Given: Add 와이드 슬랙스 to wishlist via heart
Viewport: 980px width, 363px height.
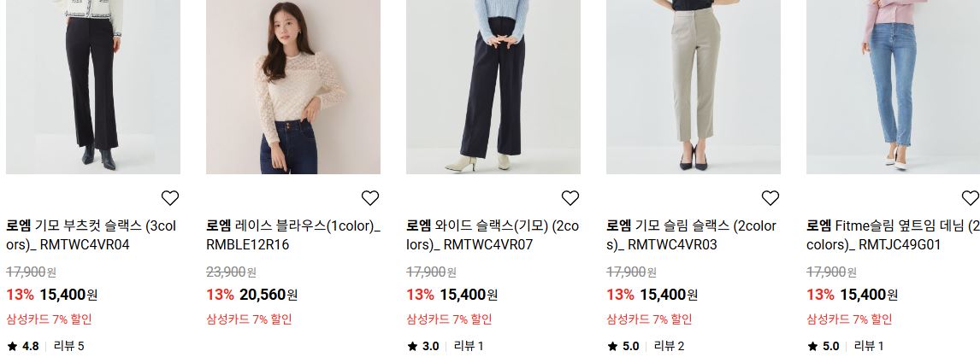Looking at the screenshot, I should [x=570, y=197].
